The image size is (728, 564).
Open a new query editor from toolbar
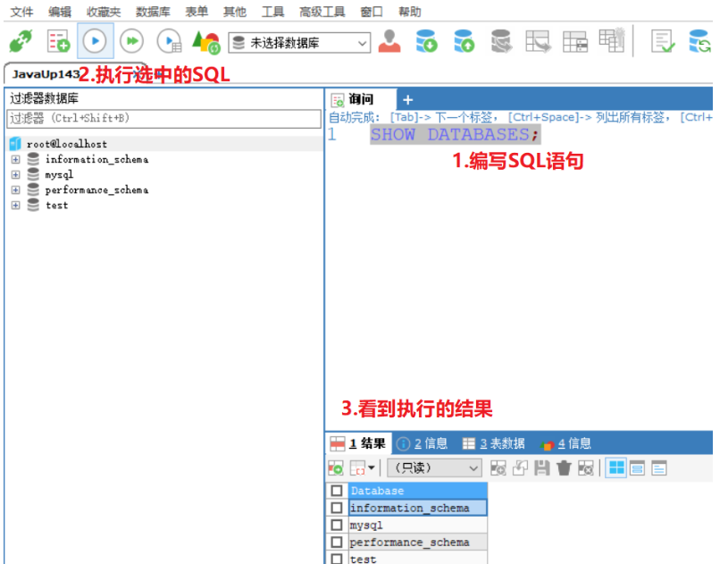(58, 42)
